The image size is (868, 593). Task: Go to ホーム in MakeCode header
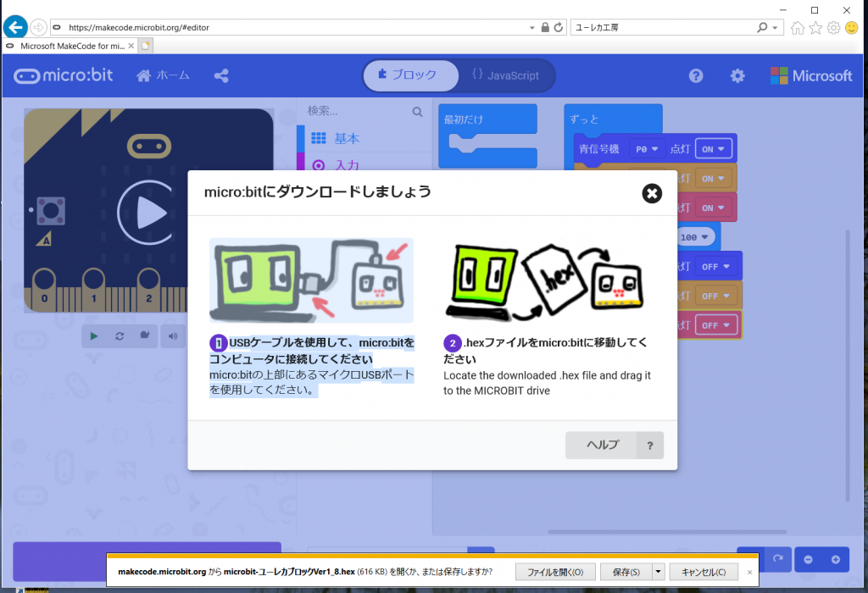(x=164, y=75)
